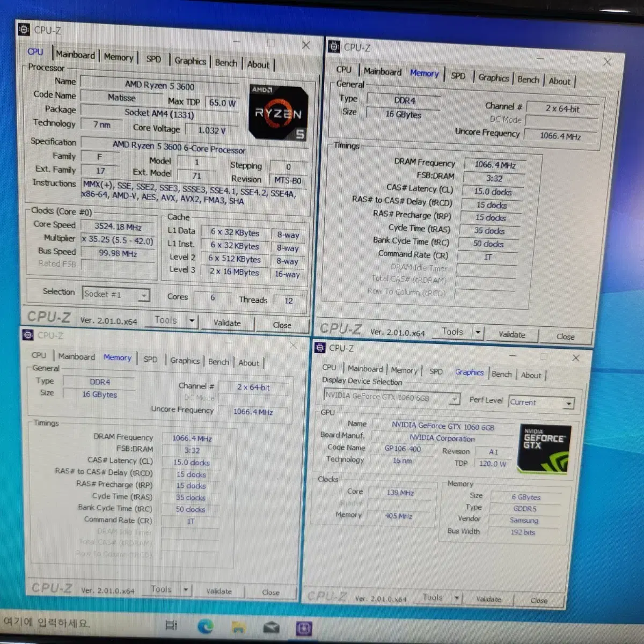Select the Mainboard tab
The height and width of the screenshot is (644, 644).
[75, 55]
